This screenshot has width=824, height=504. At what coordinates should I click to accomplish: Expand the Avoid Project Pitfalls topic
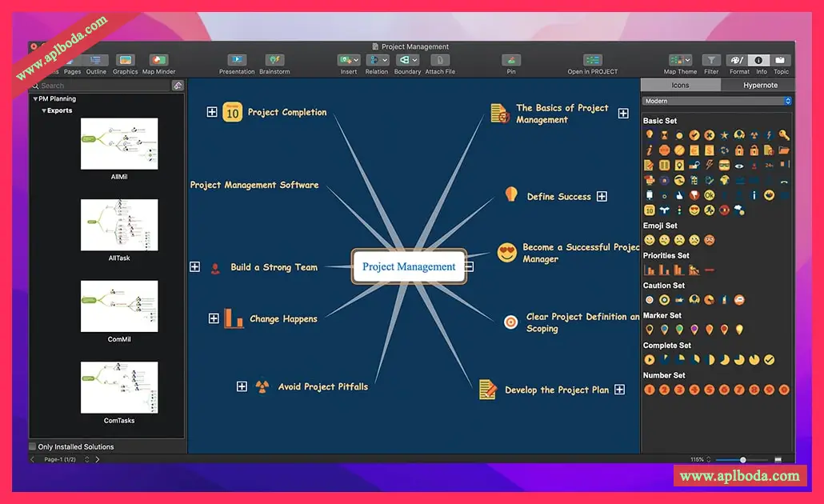coord(242,386)
